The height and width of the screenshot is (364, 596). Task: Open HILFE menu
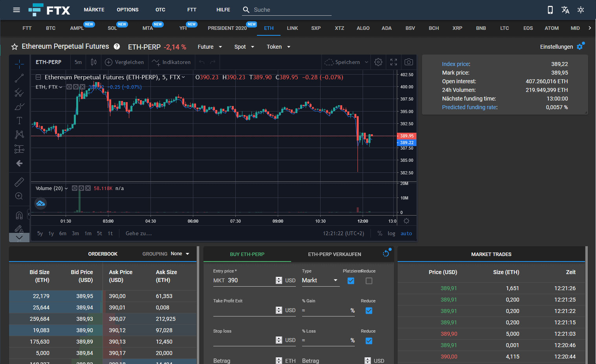pos(223,10)
